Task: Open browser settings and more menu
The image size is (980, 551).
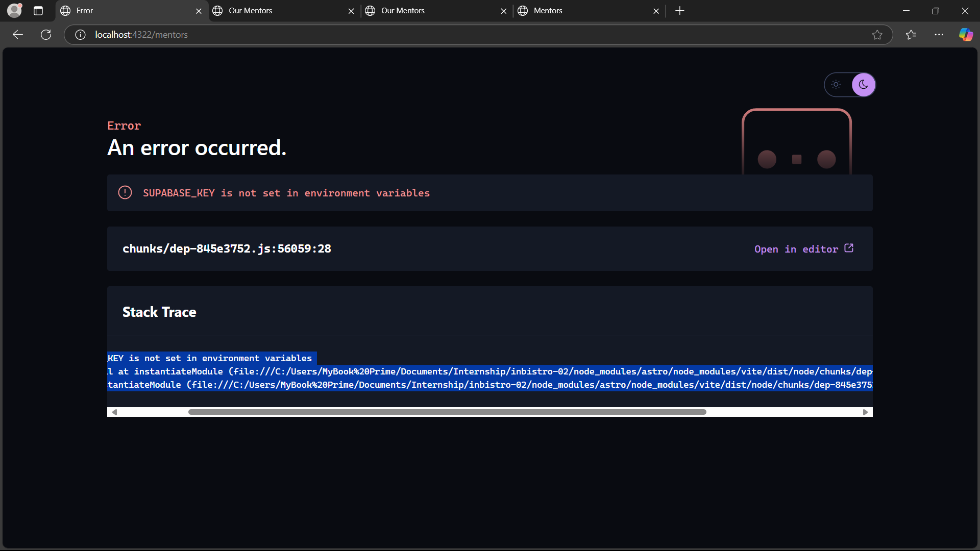Action: pos(939,35)
